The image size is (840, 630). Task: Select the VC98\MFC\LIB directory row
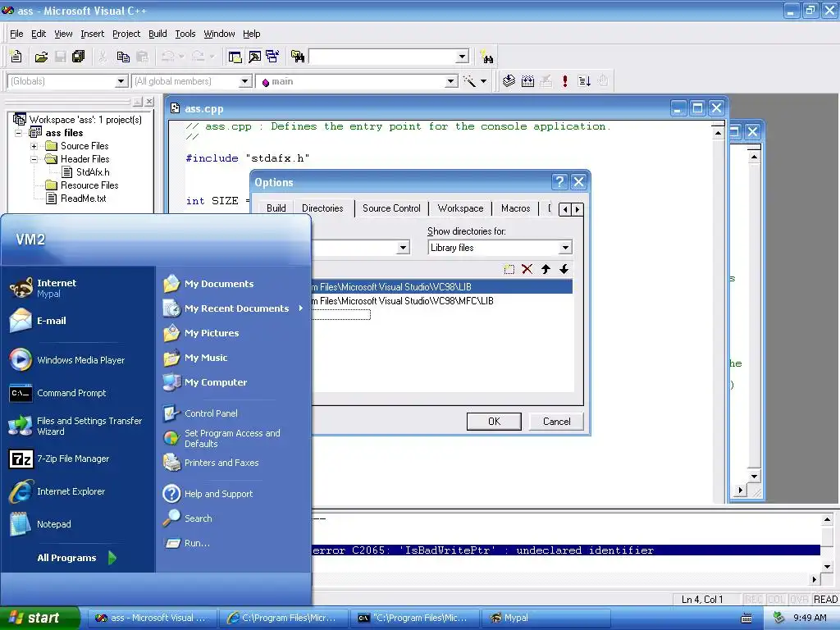(443, 301)
